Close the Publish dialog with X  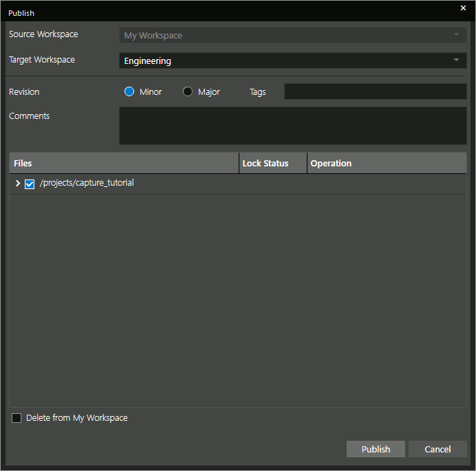click(463, 8)
